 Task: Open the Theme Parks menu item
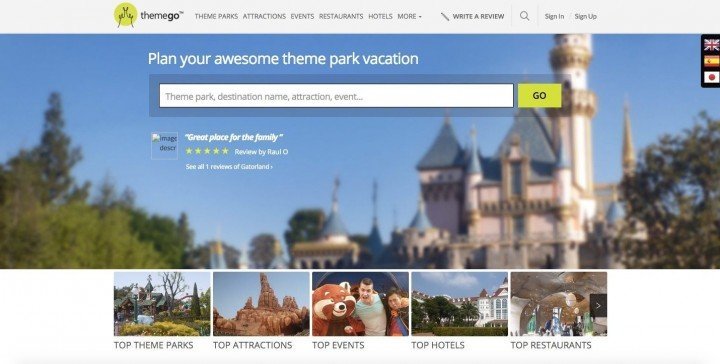pyautogui.click(x=216, y=17)
